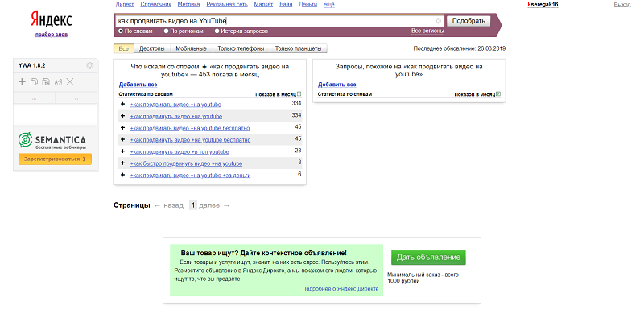The width and height of the screenshot is (644, 314).
Task: Click the подбор слов link under logo
Action: tap(52, 35)
